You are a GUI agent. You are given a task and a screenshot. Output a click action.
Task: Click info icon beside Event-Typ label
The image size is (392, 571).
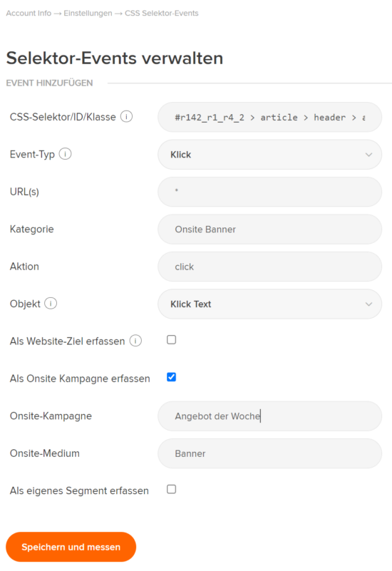click(65, 154)
